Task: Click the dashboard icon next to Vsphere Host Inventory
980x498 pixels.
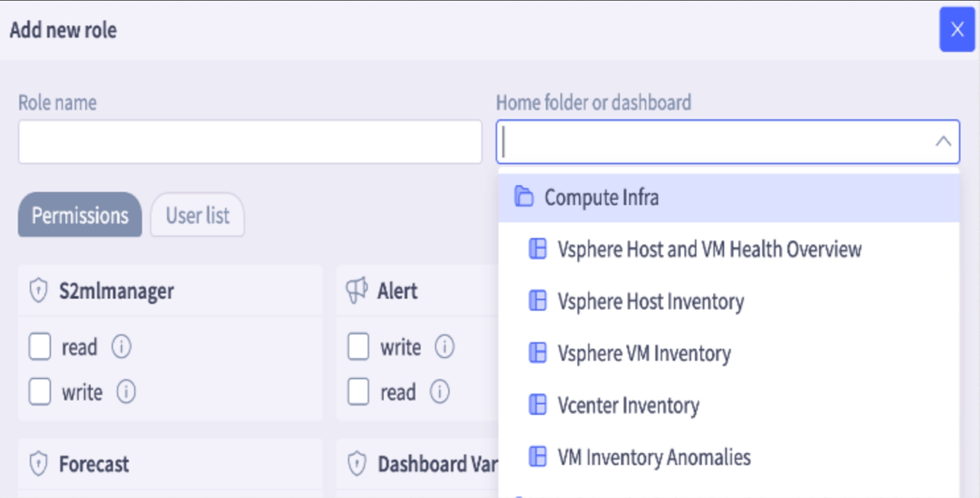Action: coord(536,301)
